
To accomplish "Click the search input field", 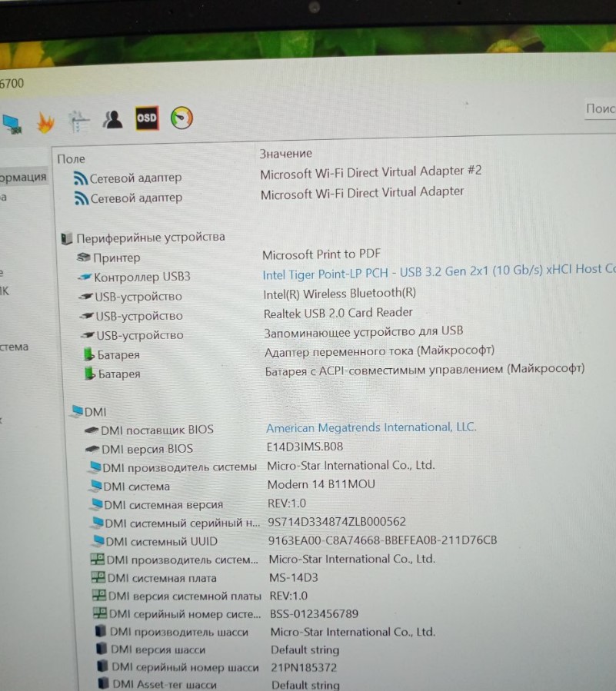I will pyautogui.click(x=600, y=109).
